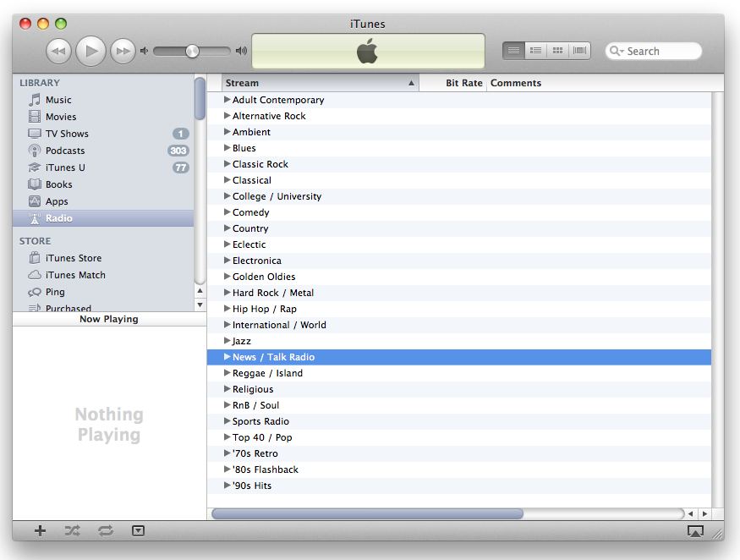Click the AirPlay icon
The height and width of the screenshot is (560, 740).
pos(695,531)
